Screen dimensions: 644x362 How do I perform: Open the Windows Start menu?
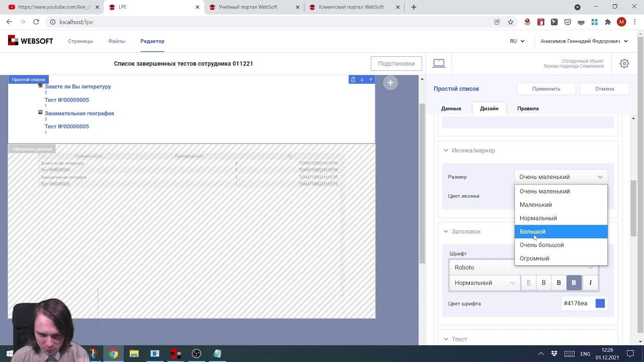point(10,353)
